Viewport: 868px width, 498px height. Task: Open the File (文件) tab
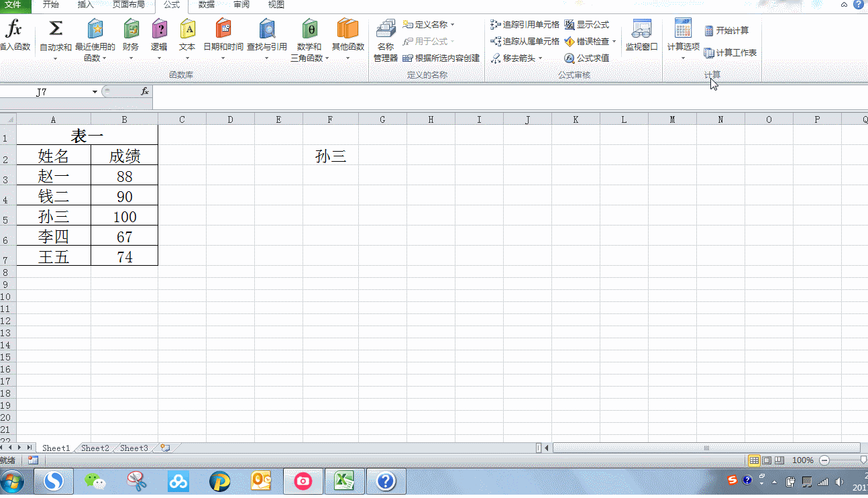tap(13, 5)
